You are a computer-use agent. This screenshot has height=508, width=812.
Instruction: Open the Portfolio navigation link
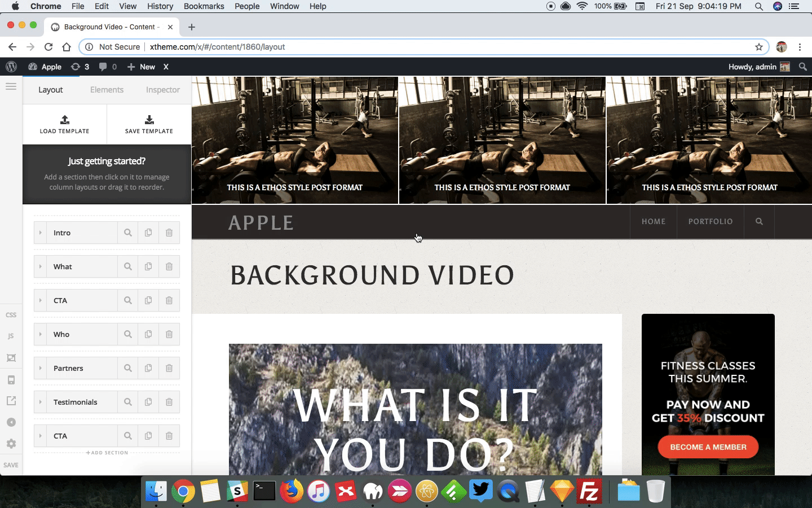[x=710, y=221]
